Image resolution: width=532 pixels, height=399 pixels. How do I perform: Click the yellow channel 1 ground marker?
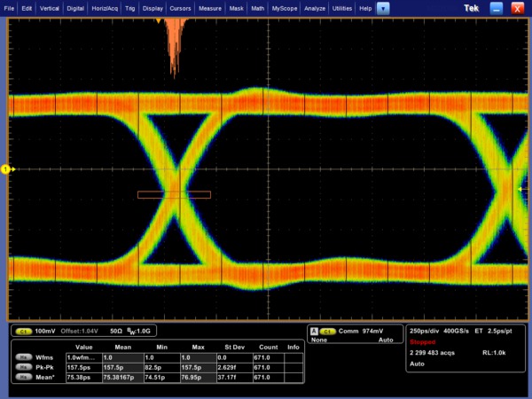point(5,168)
